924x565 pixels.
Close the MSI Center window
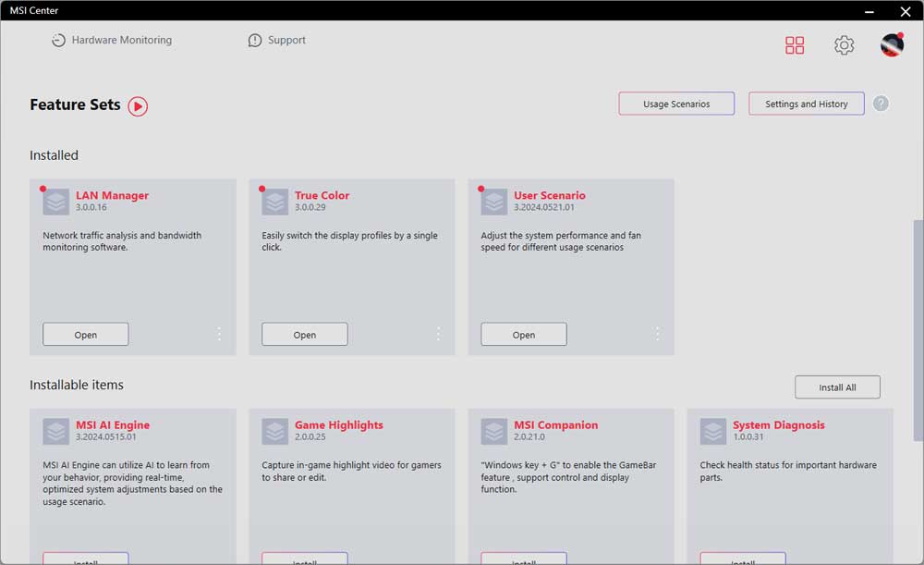[x=906, y=11]
